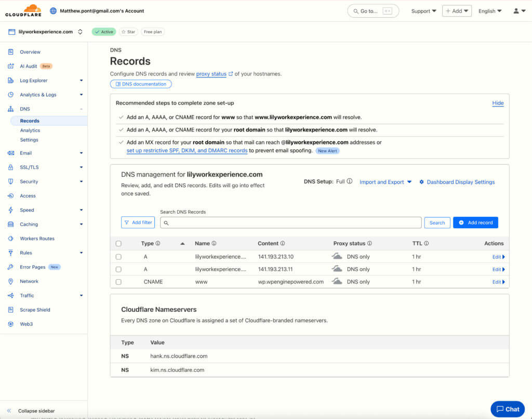Click the Caching sidebar icon
Image resolution: width=532 pixels, height=419 pixels.
pyautogui.click(x=11, y=225)
